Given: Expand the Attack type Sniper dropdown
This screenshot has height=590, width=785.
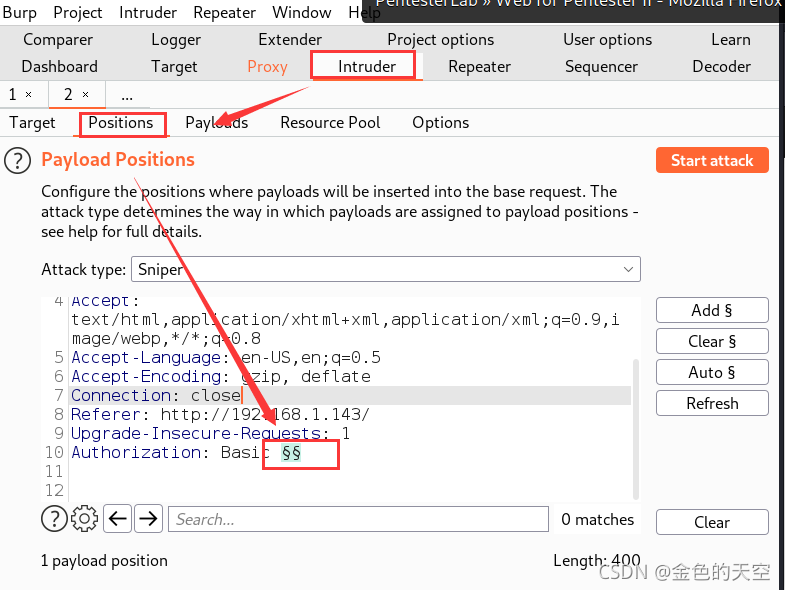Looking at the screenshot, I should point(386,269).
